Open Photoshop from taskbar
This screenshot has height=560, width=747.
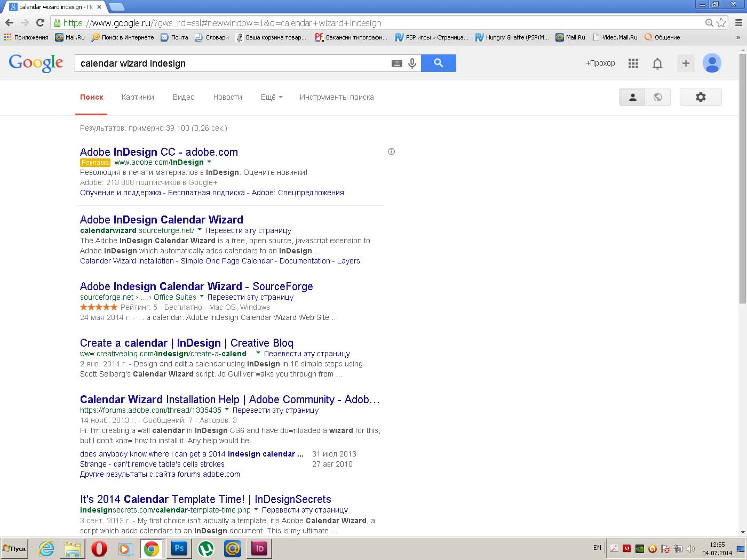(x=179, y=548)
